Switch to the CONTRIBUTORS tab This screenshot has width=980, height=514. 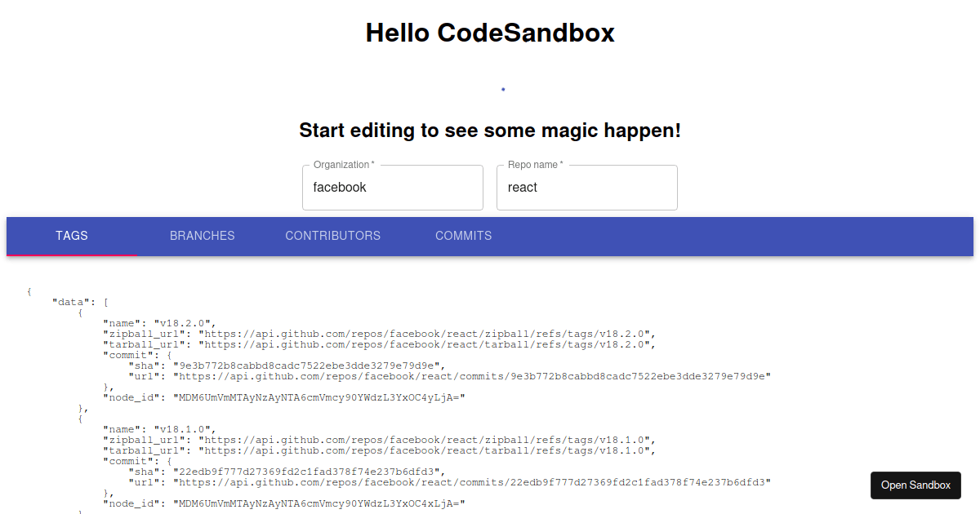(332, 236)
